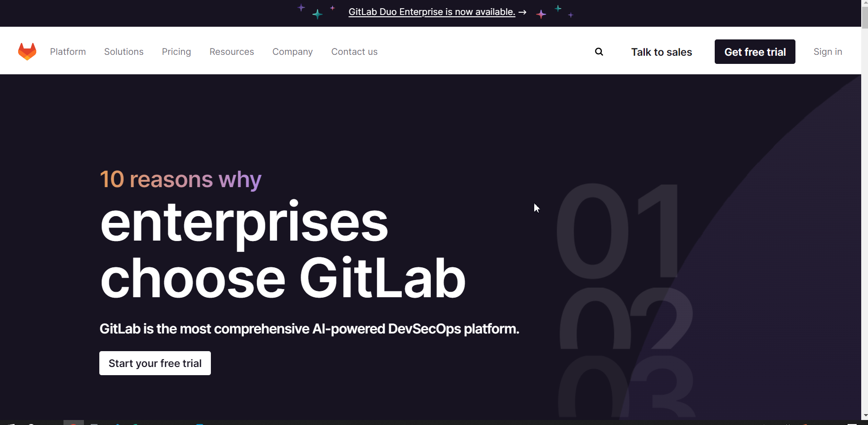Click the 'enterprises choose GitLab' headline

coord(283,249)
